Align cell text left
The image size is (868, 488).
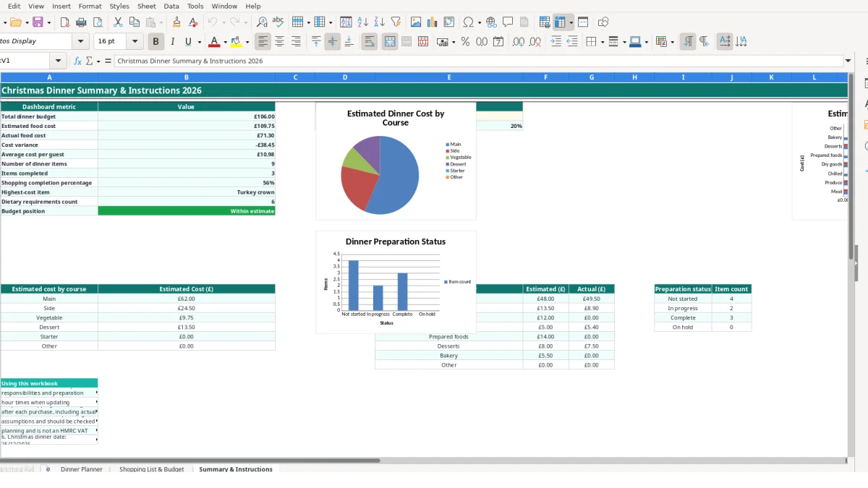[263, 42]
